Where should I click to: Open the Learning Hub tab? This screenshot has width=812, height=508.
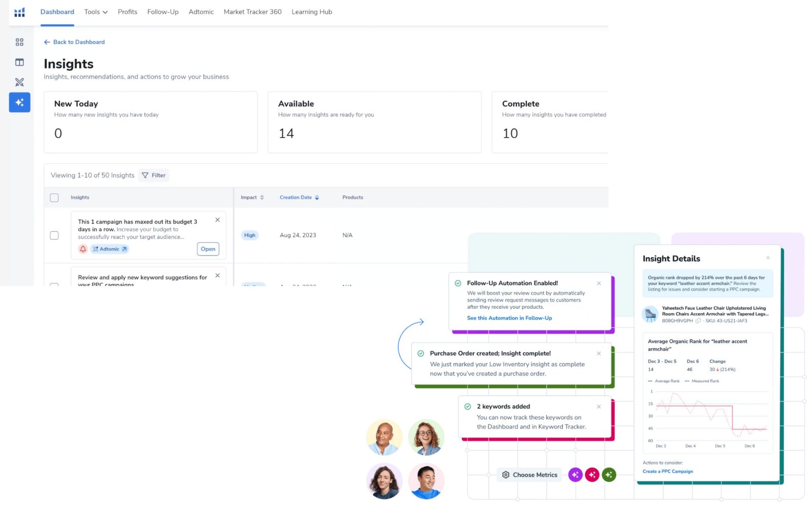[x=312, y=12]
